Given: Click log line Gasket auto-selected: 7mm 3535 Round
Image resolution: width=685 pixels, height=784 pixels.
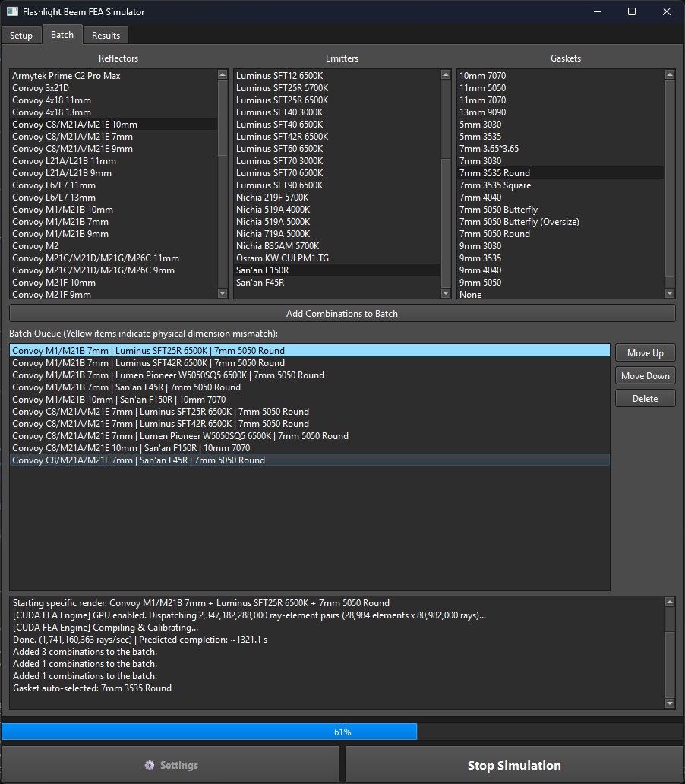Looking at the screenshot, I should [92, 688].
